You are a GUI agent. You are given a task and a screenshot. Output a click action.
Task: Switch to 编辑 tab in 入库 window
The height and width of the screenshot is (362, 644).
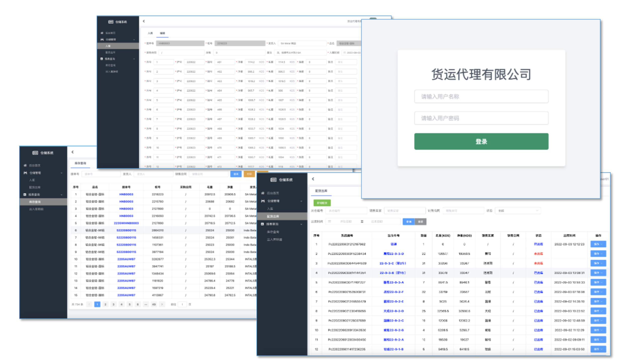pos(163,33)
